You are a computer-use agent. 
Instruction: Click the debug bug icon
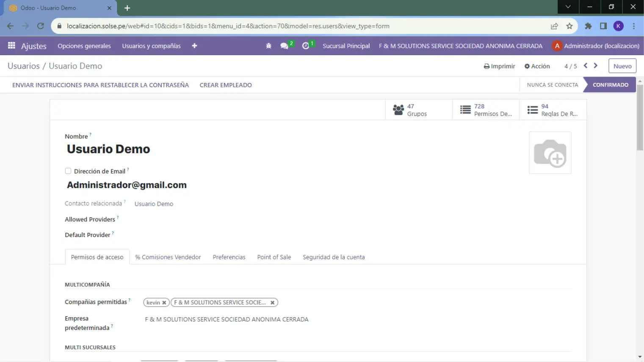coord(268,46)
